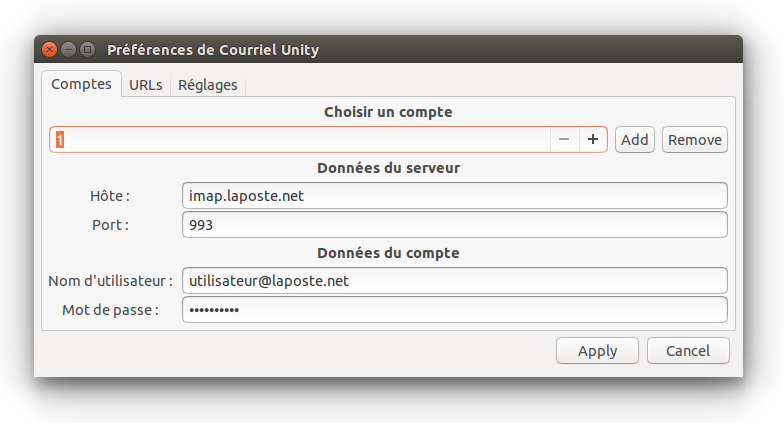Click the Mot de passe password field
The width and height of the screenshot is (784, 423).
coord(454,310)
